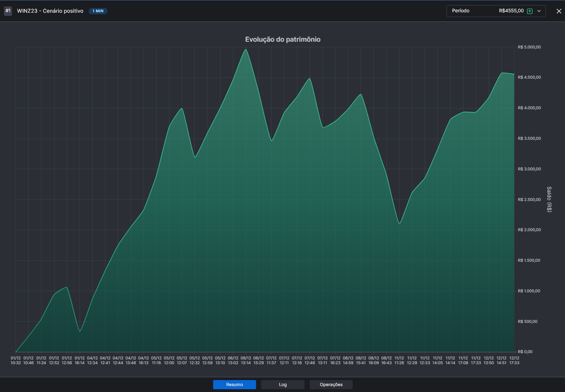This screenshot has width=565, height=392.
Task: Click the R$ 5.000,00 axis value
Action: pyautogui.click(x=529, y=46)
